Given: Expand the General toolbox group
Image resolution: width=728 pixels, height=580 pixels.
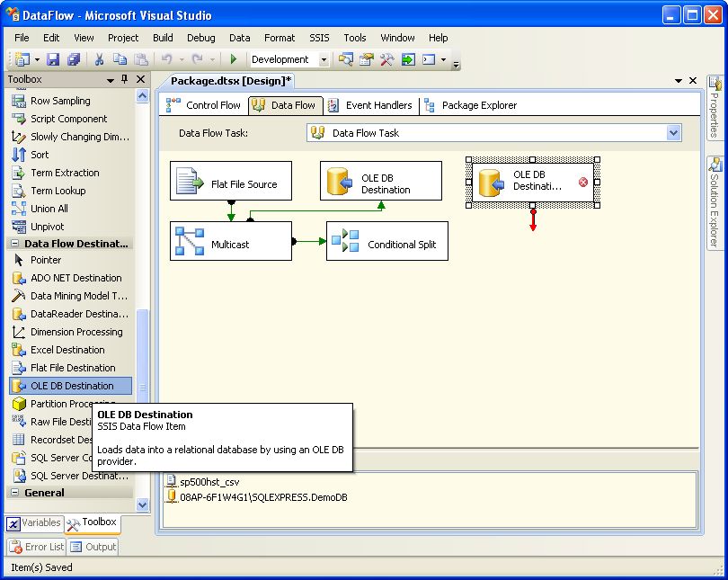Looking at the screenshot, I should point(14,493).
